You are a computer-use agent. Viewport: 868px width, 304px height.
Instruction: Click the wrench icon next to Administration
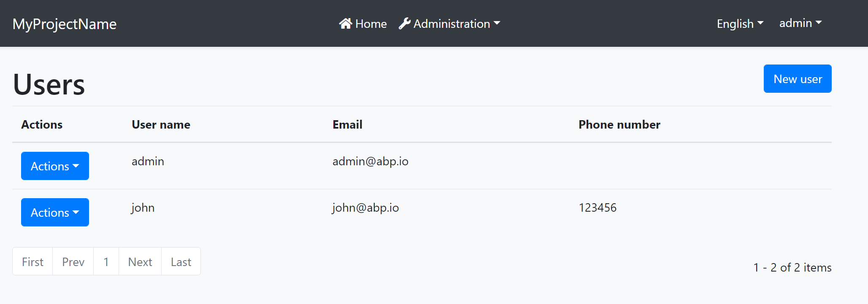[404, 24]
